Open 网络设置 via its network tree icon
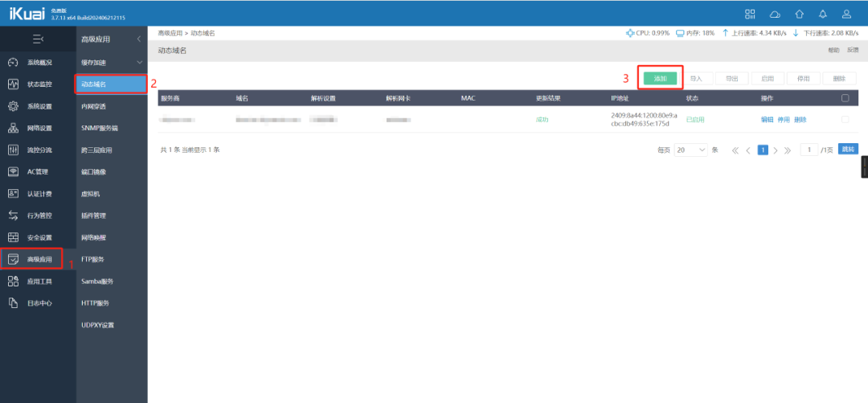 tap(14, 128)
